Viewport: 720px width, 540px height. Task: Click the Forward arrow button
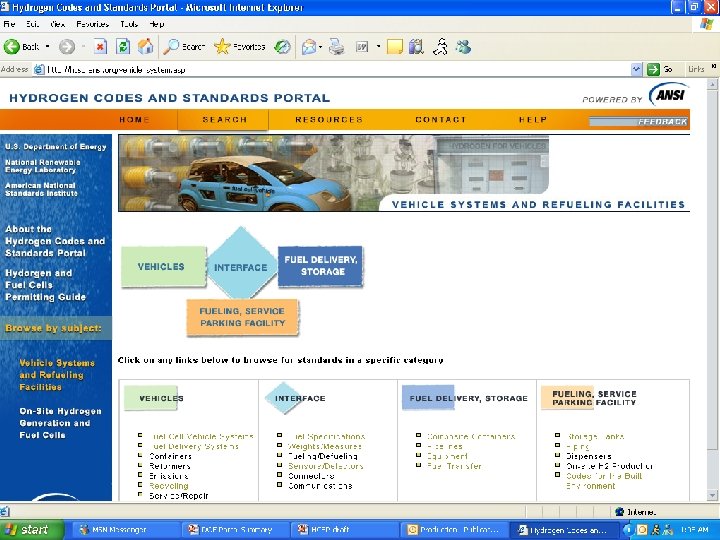[67, 46]
